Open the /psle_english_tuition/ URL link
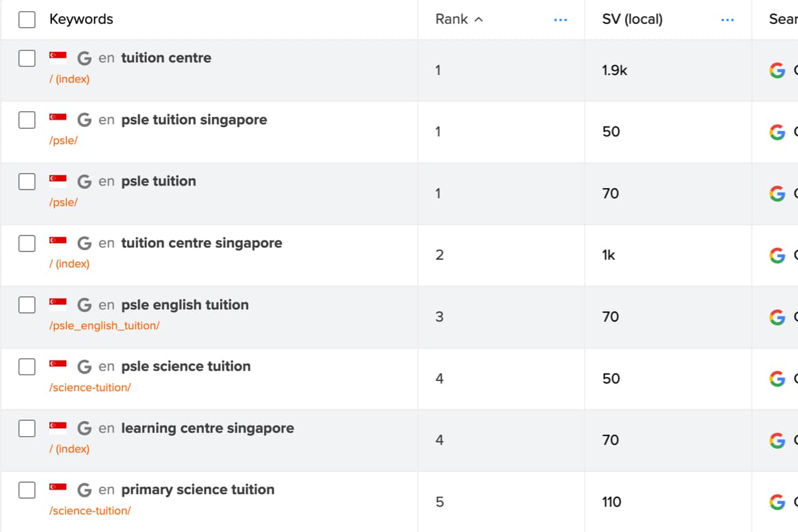 104,326
